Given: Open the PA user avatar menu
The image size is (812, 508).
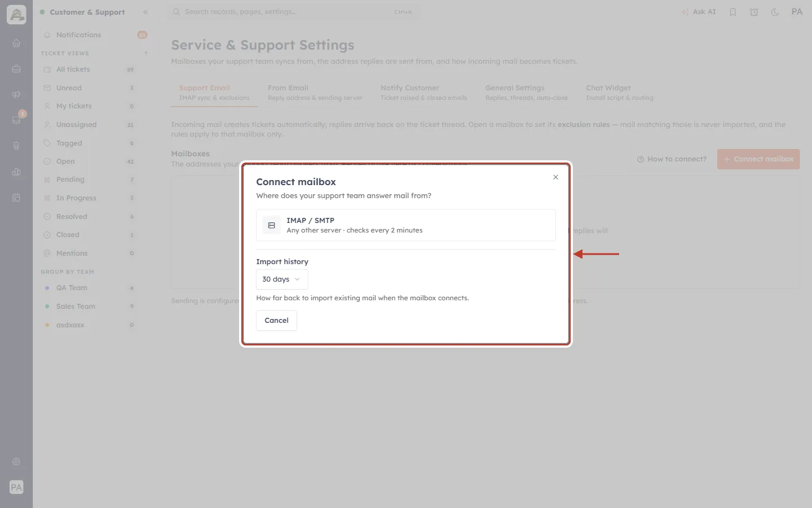Looking at the screenshot, I should [x=797, y=12].
